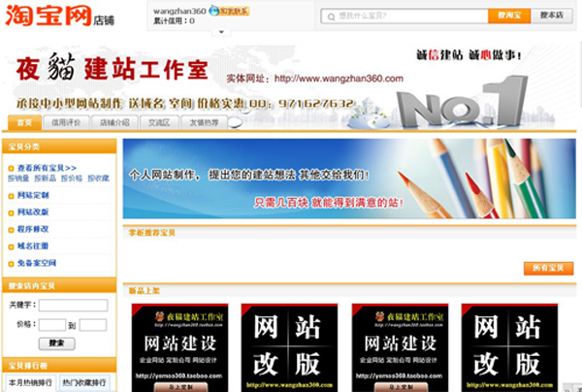Switch to the 信用评价 tab
Viewport: 582px width, 392px height.
click(65, 123)
